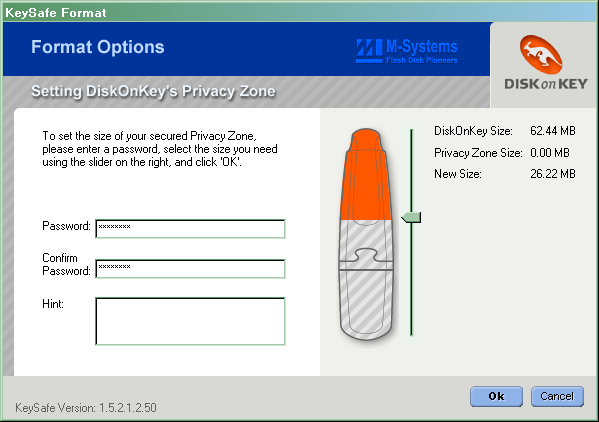Click the puzzle-shaped joint on the drive image
This screenshot has width=599, height=422.
point(366,260)
